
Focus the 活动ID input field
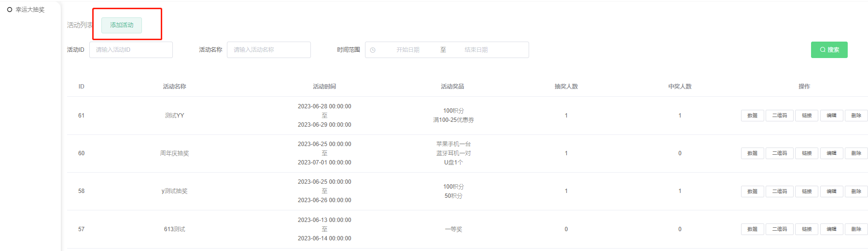[131, 50]
